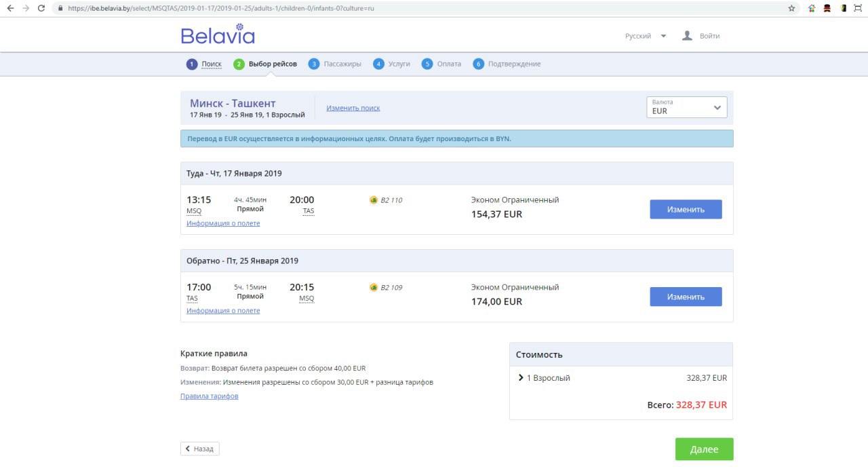
Task: Click Изменить for the outbound flight
Action: pyautogui.click(x=686, y=209)
